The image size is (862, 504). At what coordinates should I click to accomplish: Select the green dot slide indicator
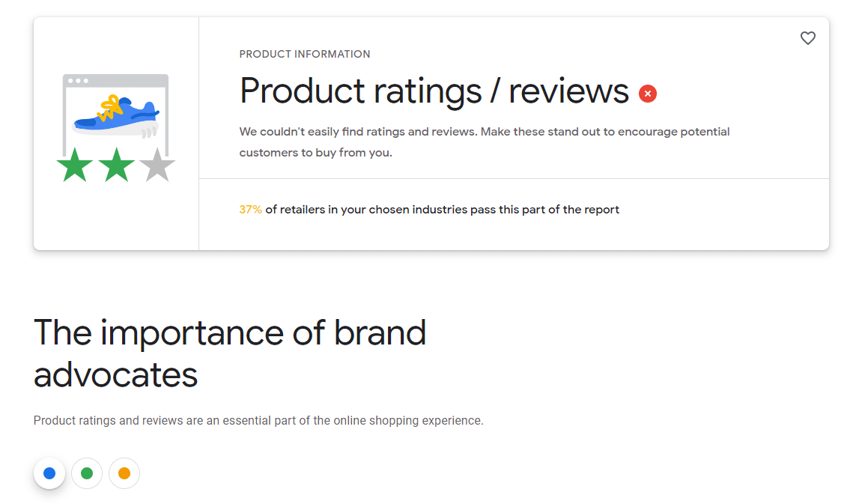click(x=87, y=473)
